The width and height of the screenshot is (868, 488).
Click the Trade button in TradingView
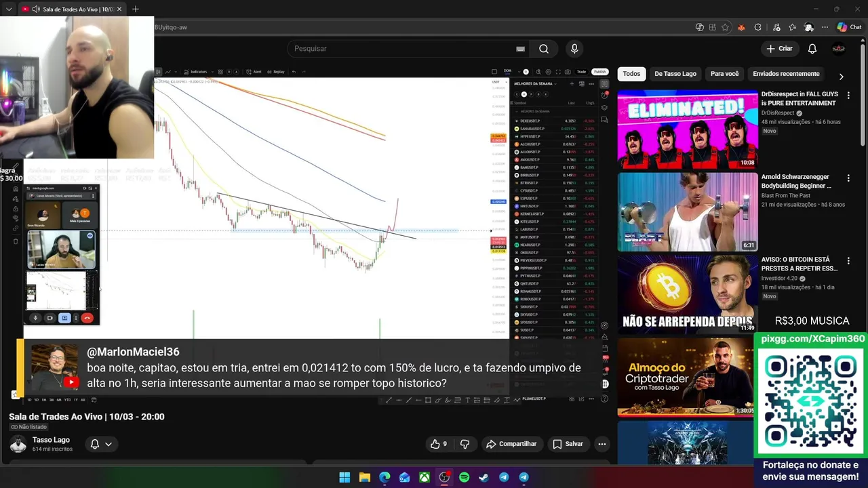[581, 72]
